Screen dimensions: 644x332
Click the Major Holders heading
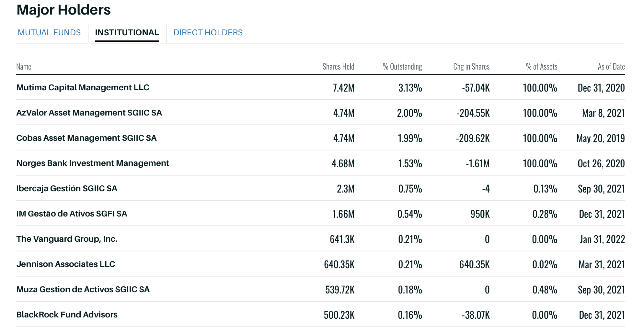coord(63,10)
